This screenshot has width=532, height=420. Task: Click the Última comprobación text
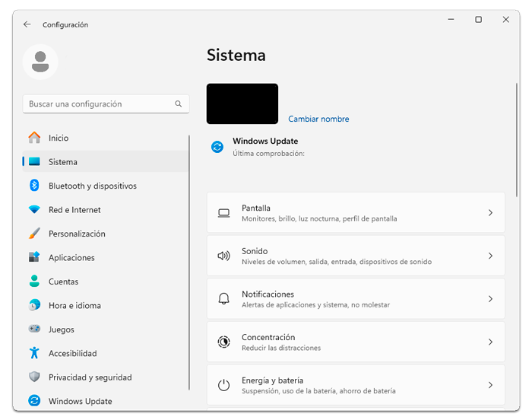[x=268, y=154]
